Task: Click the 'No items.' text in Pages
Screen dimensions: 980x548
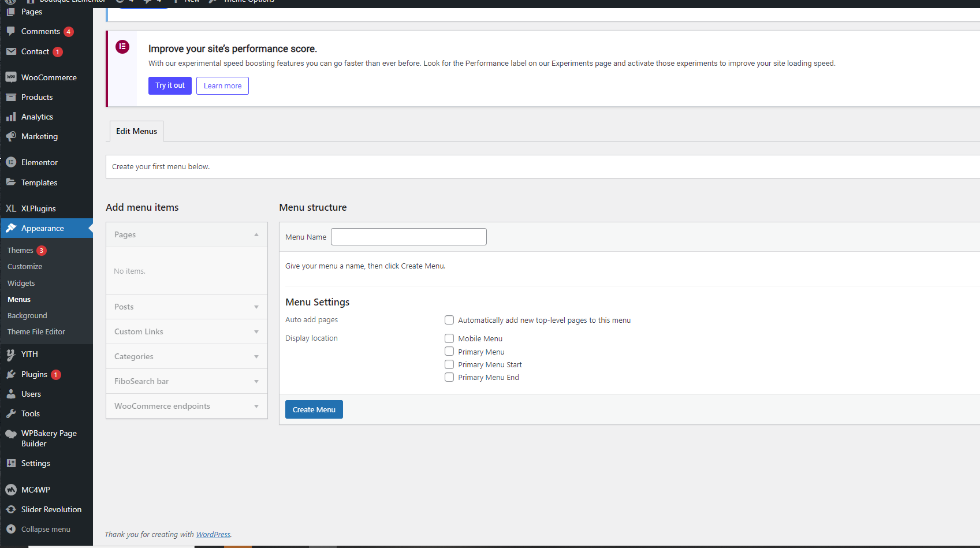Action: tap(129, 271)
